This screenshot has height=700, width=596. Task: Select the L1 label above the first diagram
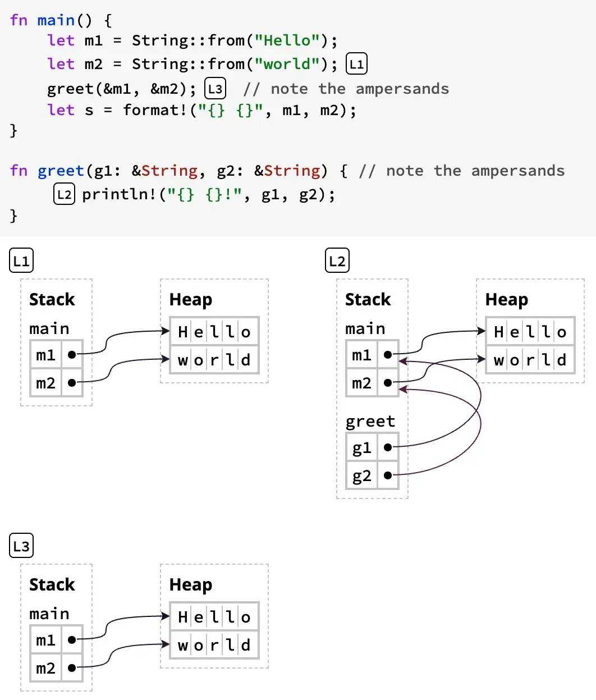21,261
